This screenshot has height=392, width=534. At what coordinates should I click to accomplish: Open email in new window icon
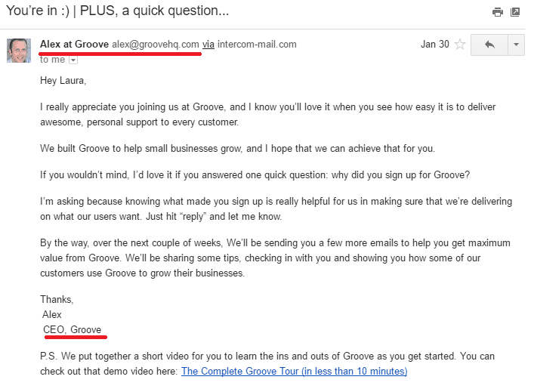pyautogui.click(x=515, y=12)
